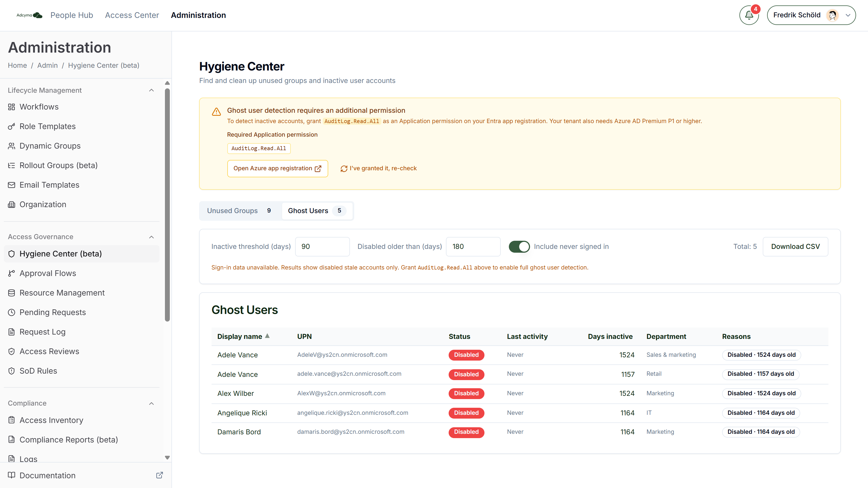868x488 pixels.
Task: Collapse the Compliance section
Action: pos(151,403)
